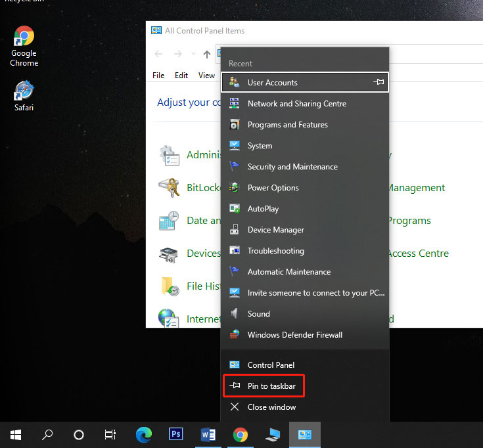
Task: Open File History item
Action: 190,286
